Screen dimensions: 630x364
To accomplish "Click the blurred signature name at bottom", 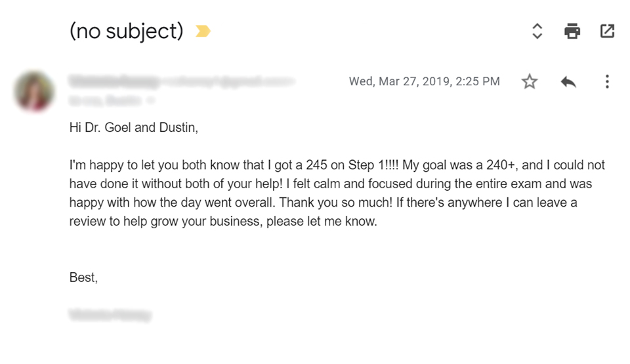I will point(110,315).
